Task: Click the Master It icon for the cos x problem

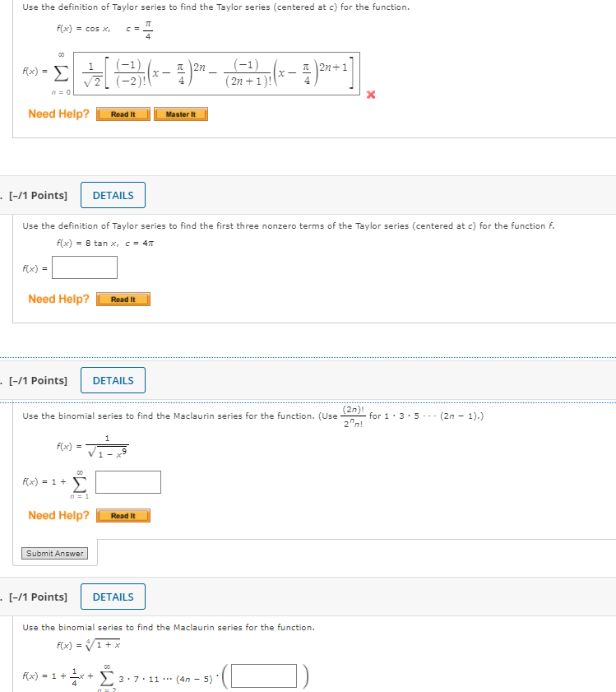Action: tap(180, 114)
